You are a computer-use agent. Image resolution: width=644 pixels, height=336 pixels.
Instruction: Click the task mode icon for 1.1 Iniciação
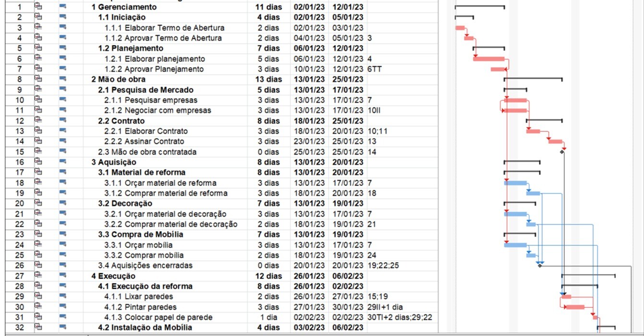(63, 17)
